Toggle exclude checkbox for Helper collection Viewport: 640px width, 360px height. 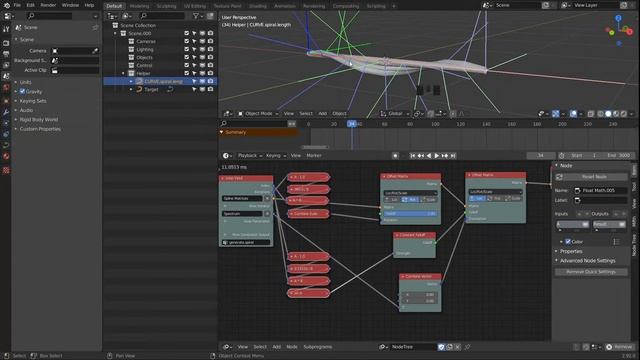(187, 73)
